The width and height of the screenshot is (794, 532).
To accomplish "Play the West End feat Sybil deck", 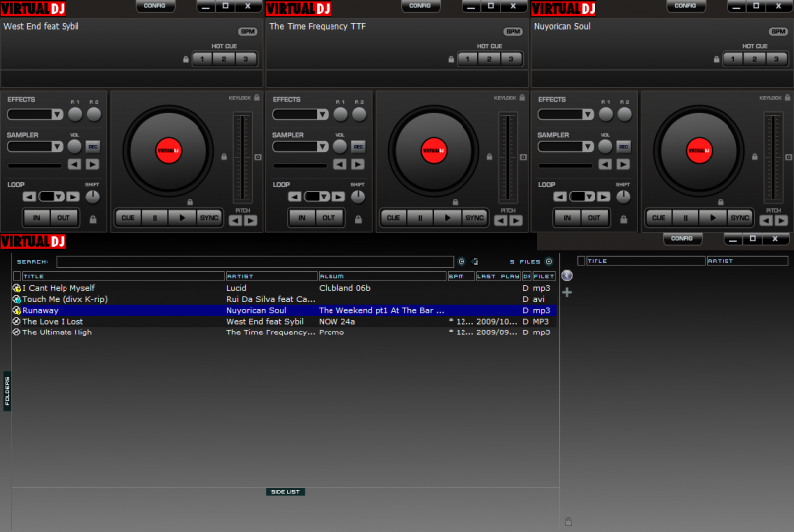I will click(x=183, y=218).
